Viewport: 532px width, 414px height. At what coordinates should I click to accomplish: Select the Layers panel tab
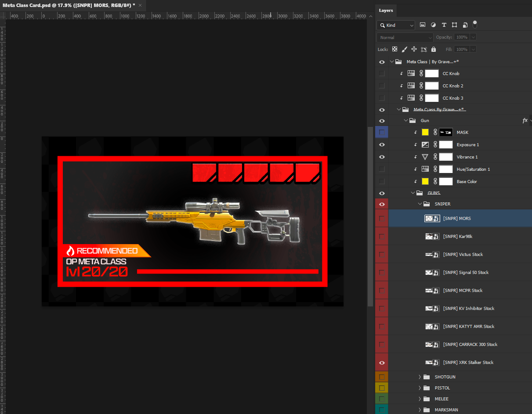(x=386, y=10)
